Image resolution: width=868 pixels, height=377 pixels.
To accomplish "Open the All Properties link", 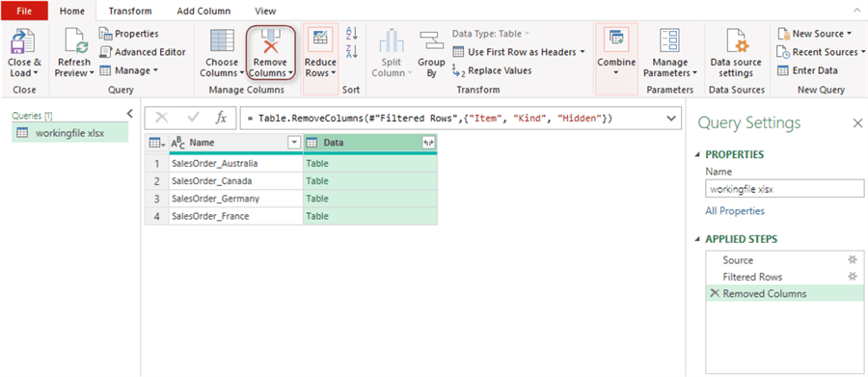I will pos(735,211).
